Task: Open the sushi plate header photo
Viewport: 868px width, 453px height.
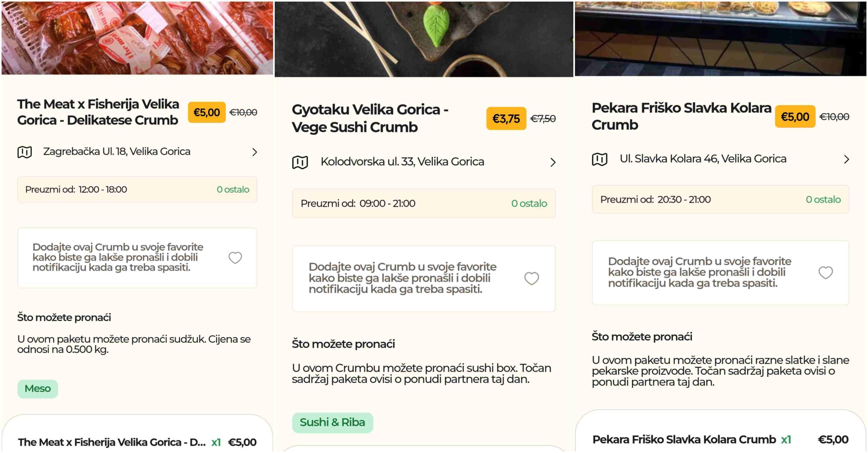Action: (424, 39)
